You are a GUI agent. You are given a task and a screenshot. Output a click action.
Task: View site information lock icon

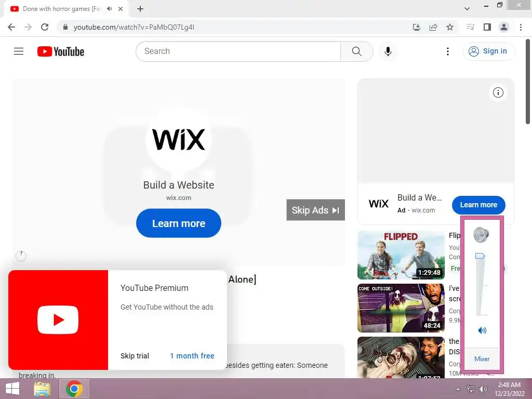[65, 27]
